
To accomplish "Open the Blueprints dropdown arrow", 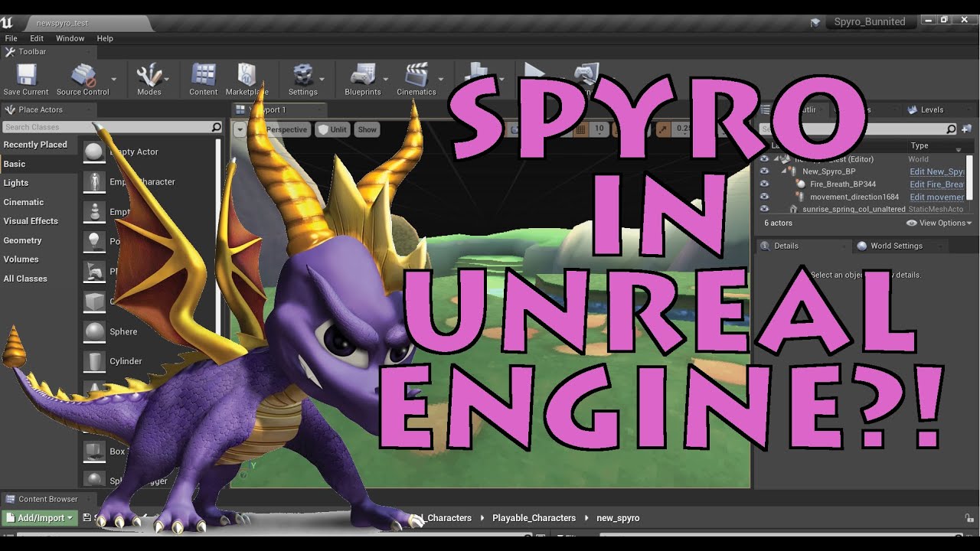I will coord(385,79).
